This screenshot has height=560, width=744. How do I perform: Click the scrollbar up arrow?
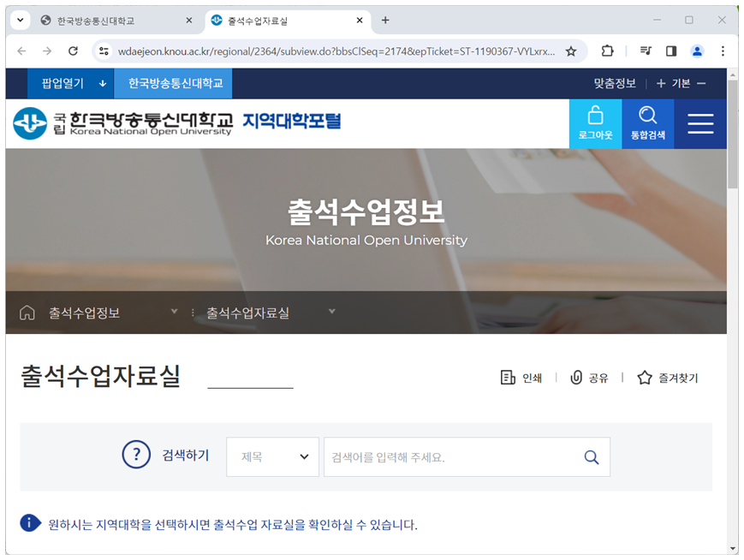(x=733, y=74)
